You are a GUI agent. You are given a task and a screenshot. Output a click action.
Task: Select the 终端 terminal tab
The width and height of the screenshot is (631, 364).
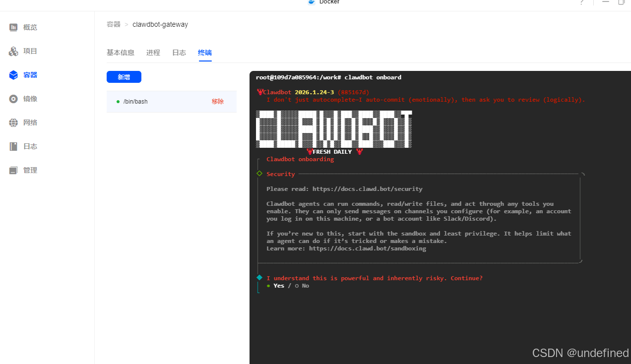[x=205, y=53]
